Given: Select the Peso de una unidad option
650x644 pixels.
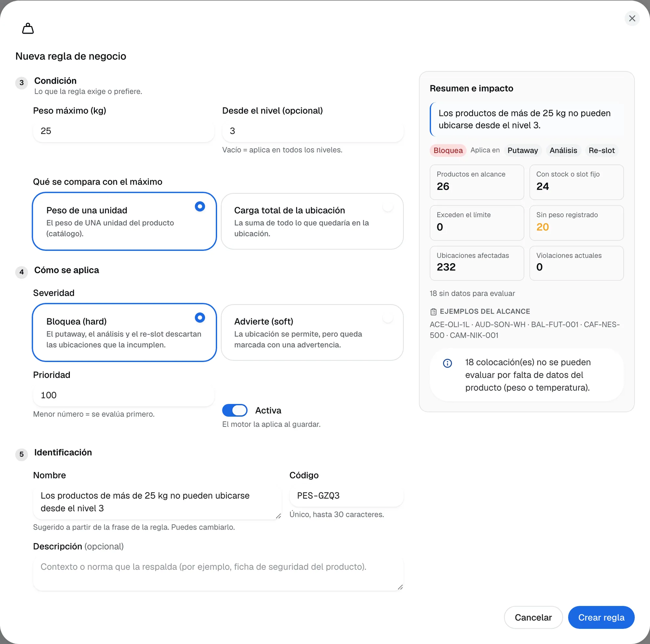Looking at the screenshot, I should coord(124,221).
